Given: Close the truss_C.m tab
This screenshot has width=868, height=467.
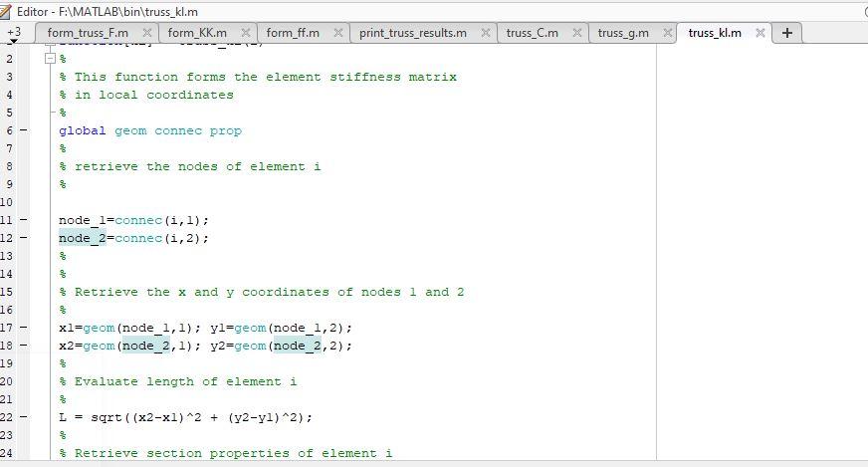Looking at the screenshot, I should point(576,33).
